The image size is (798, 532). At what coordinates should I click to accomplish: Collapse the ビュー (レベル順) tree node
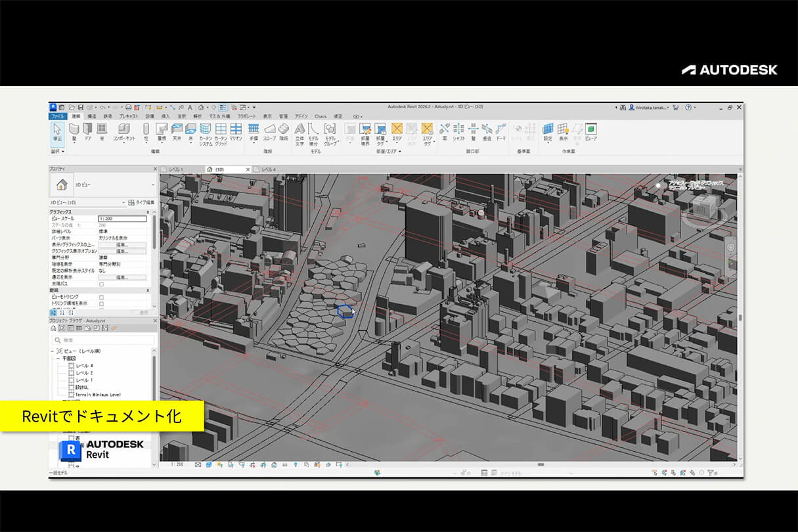[53, 351]
